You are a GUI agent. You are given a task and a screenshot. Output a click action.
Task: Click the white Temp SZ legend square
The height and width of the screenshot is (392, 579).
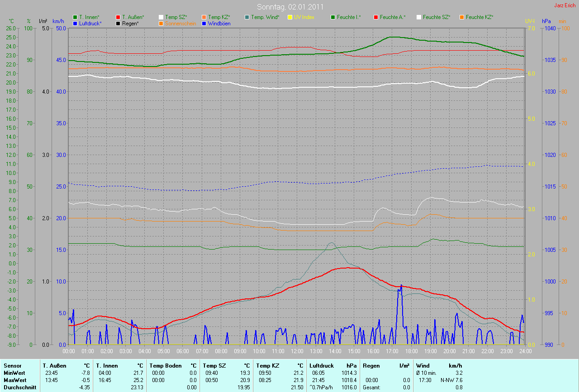coord(161,17)
